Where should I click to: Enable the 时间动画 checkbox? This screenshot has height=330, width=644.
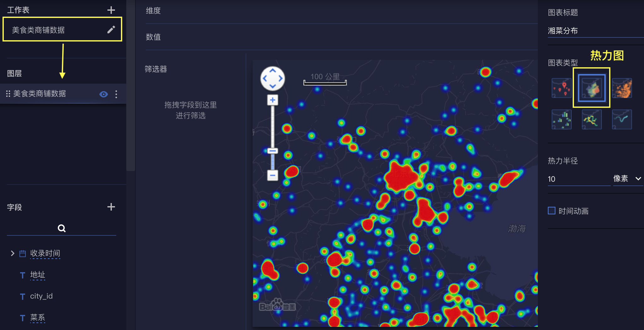click(x=552, y=211)
